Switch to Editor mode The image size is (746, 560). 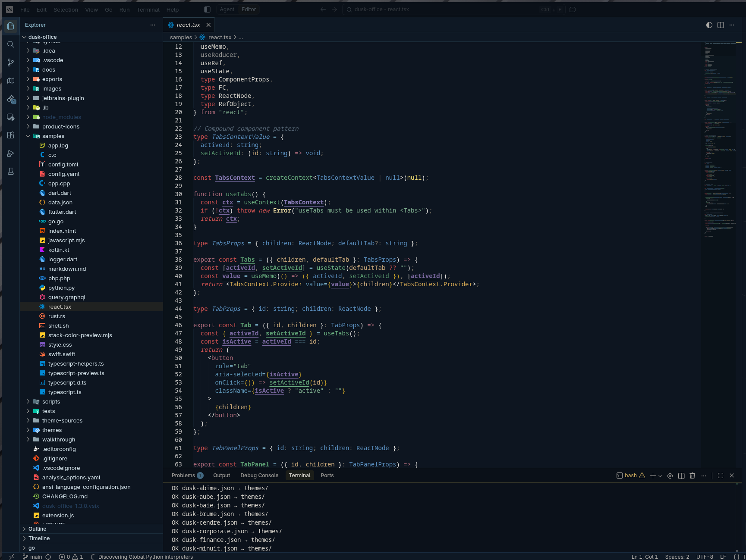coord(249,9)
